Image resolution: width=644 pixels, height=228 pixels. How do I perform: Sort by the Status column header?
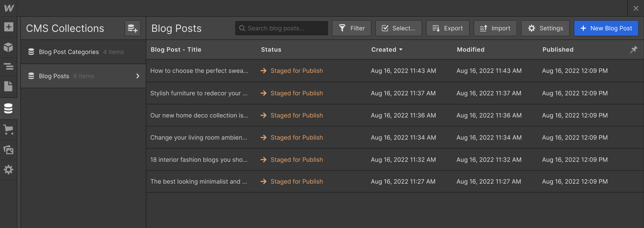[x=271, y=50]
